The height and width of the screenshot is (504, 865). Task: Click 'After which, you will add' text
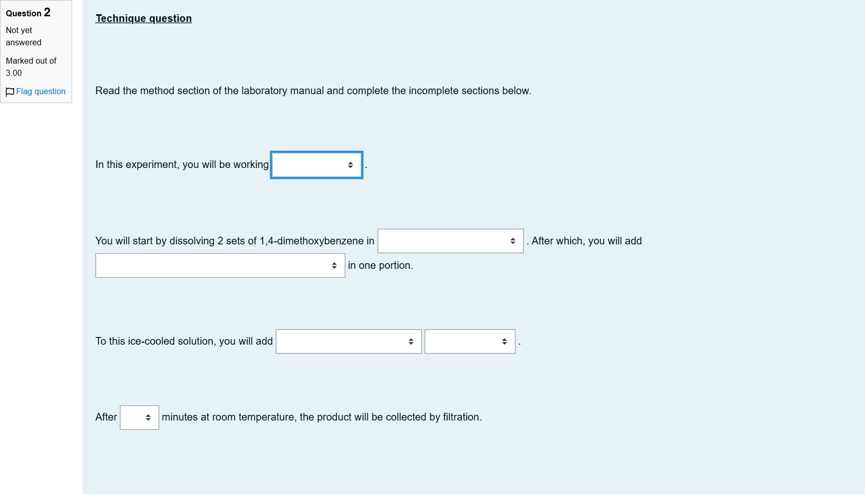(587, 241)
